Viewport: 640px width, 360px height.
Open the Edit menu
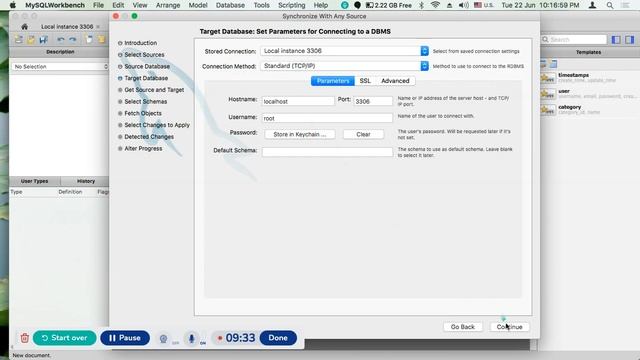coord(118,5)
